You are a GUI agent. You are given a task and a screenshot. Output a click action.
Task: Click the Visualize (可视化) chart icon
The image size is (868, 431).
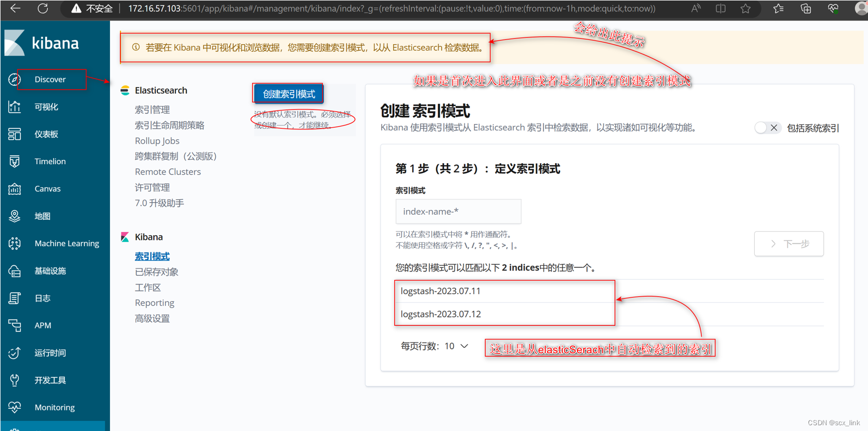[x=15, y=107]
